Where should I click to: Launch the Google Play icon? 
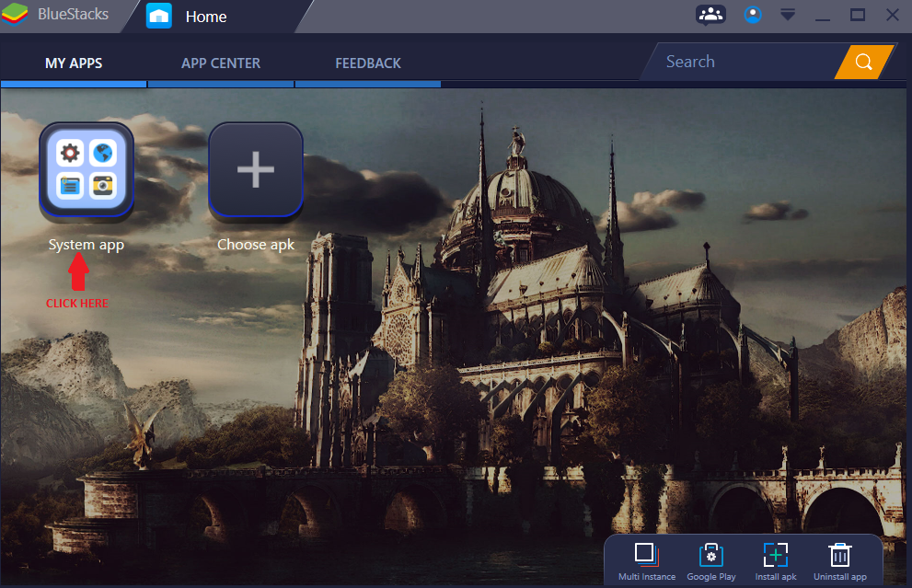coord(710,555)
